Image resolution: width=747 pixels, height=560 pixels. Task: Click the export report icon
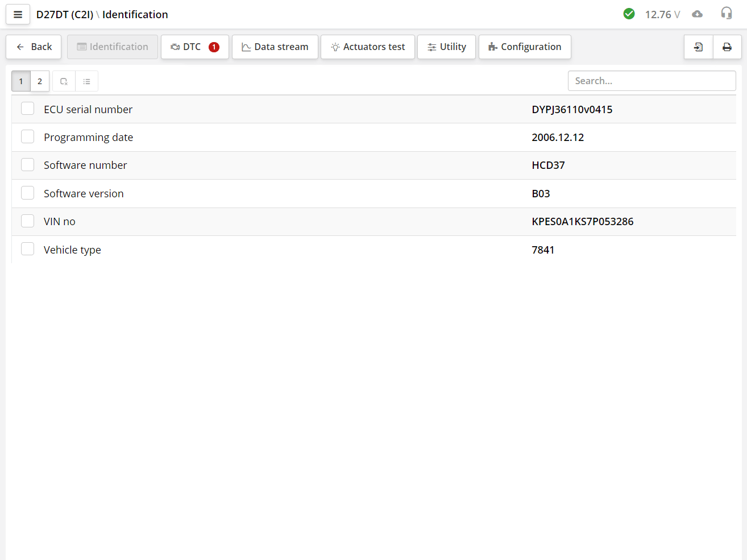698,47
